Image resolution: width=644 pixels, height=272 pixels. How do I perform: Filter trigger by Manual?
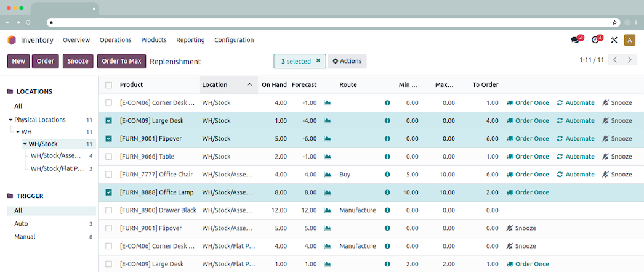pyautogui.click(x=25, y=237)
